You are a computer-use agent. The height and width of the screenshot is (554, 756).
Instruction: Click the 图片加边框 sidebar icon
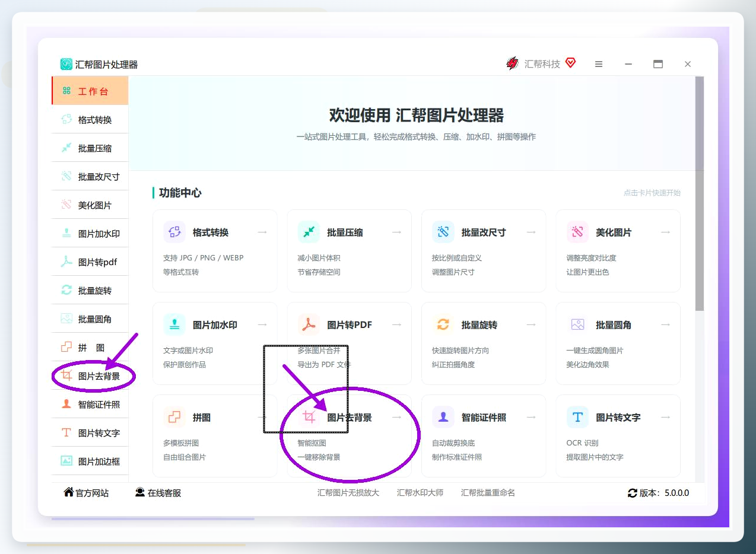coord(66,461)
